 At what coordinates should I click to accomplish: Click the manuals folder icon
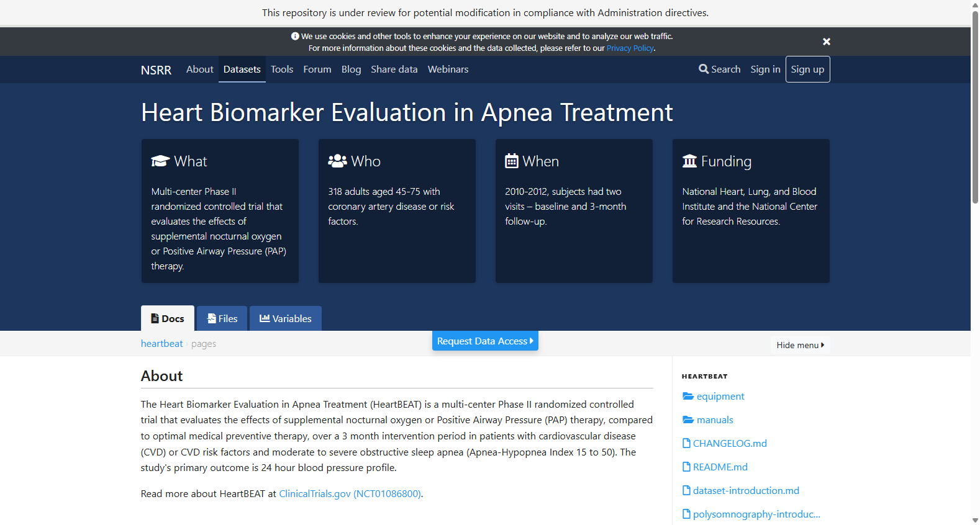688,420
